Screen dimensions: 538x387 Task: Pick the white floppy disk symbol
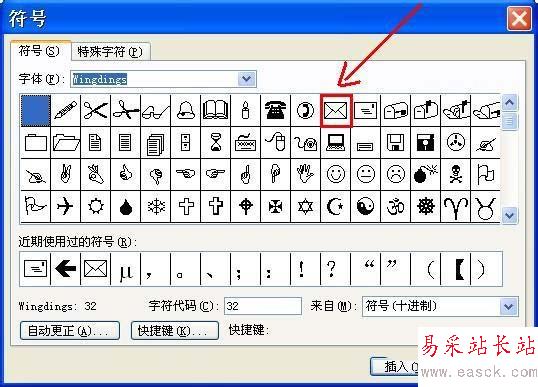(x=395, y=142)
